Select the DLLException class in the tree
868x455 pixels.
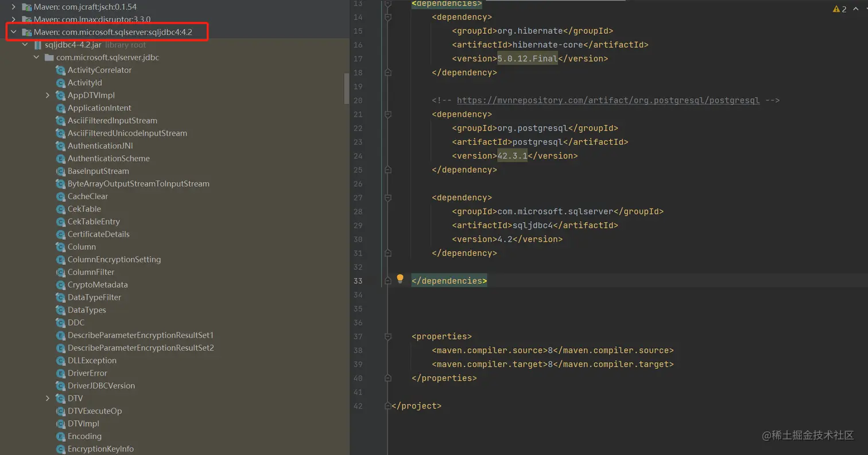point(92,361)
